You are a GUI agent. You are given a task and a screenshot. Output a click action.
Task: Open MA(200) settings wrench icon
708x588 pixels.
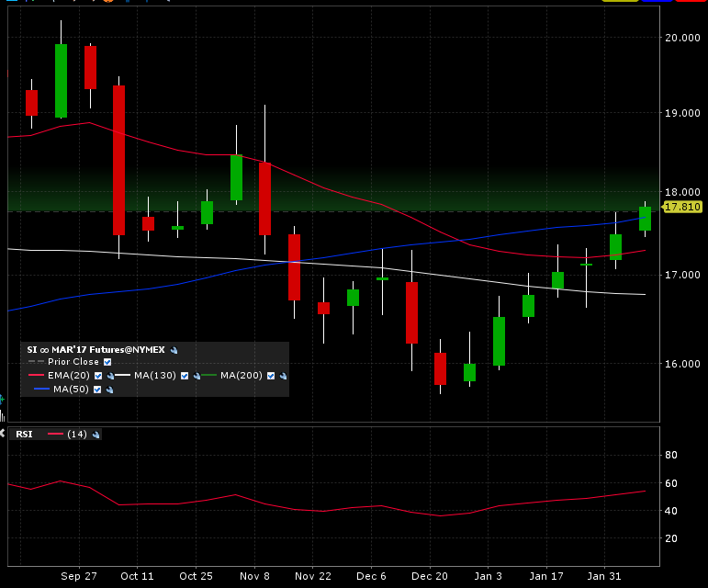pyautogui.click(x=283, y=376)
